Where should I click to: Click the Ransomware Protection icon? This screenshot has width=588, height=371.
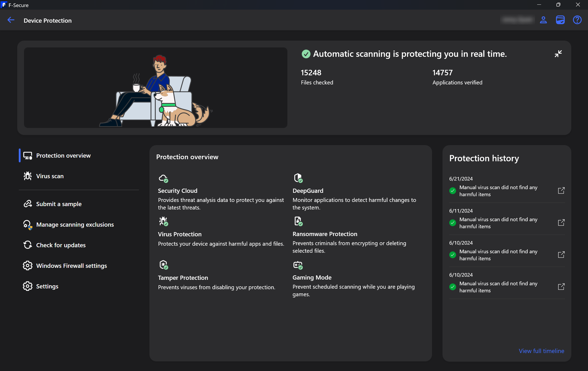[x=298, y=221]
